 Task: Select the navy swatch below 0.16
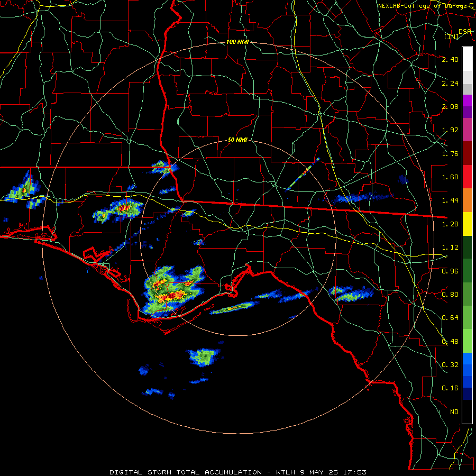pyautogui.click(x=467, y=394)
